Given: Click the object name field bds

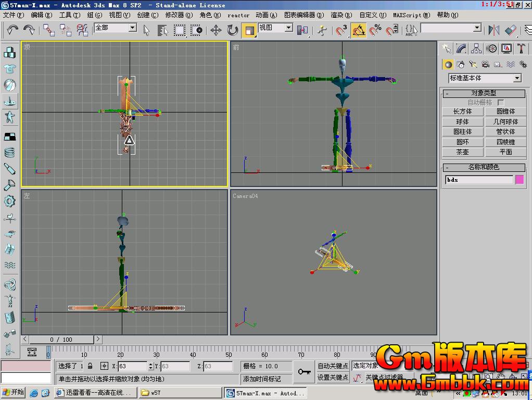Looking at the screenshot, I should (x=479, y=180).
